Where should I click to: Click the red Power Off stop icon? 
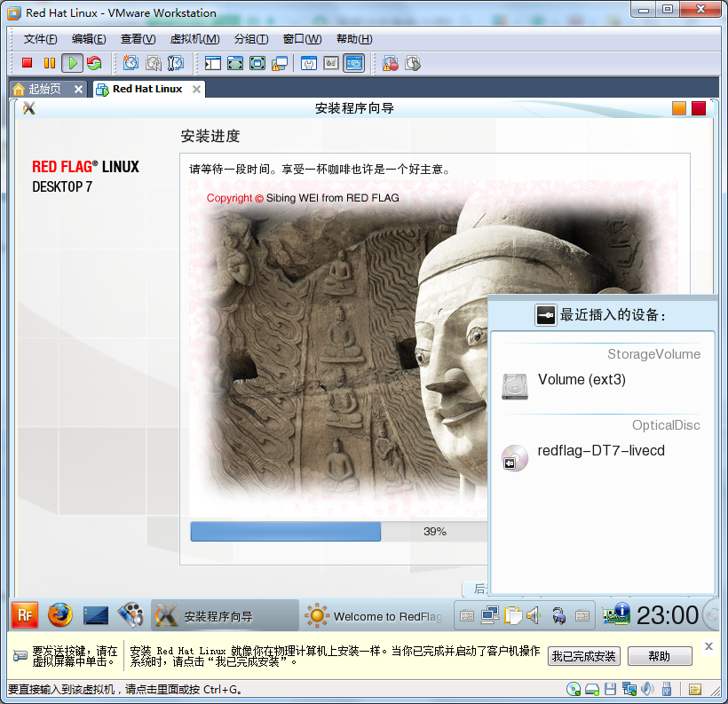coord(27,63)
